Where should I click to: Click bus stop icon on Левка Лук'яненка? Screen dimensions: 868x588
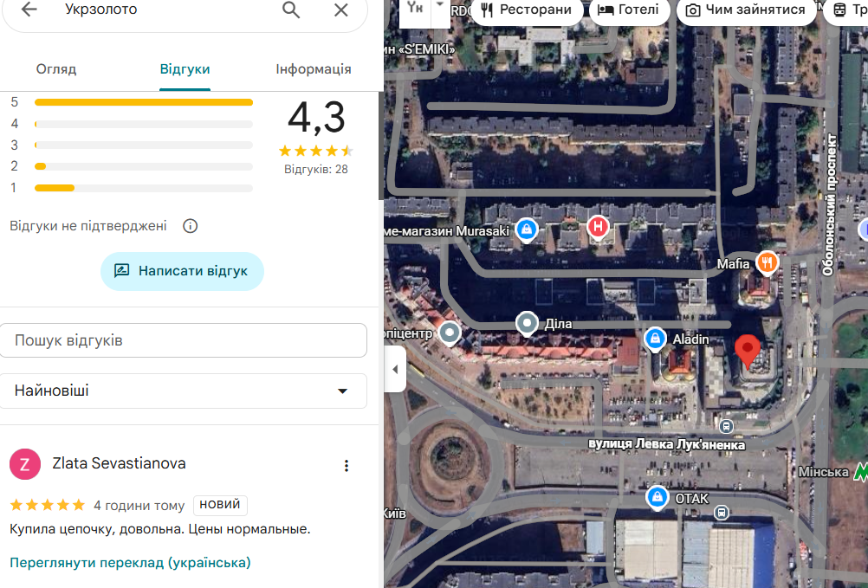point(726,426)
